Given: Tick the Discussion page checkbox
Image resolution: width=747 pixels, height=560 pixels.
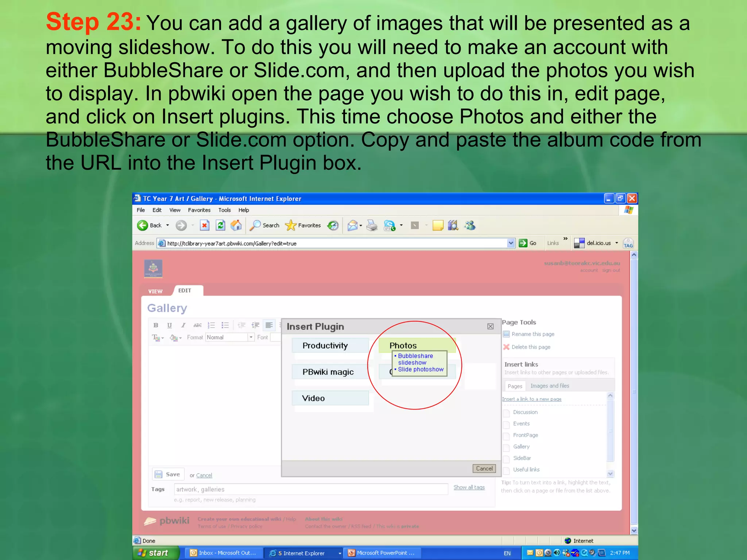Looking at the screenshot, I should 506,413.
